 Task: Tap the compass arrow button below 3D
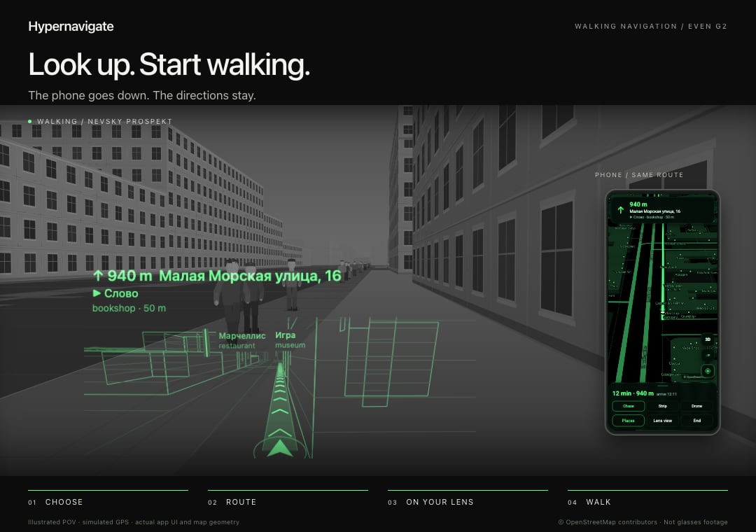pos(707,355)
